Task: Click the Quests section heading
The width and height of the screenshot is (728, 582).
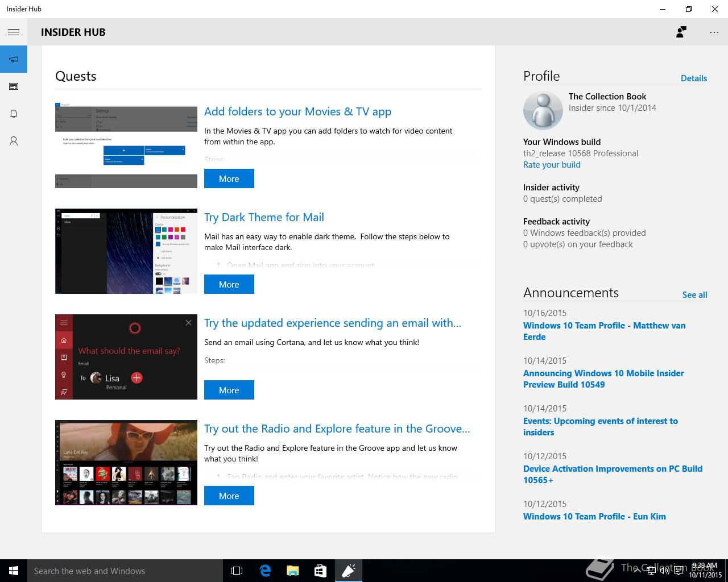Action: [76, 76]
